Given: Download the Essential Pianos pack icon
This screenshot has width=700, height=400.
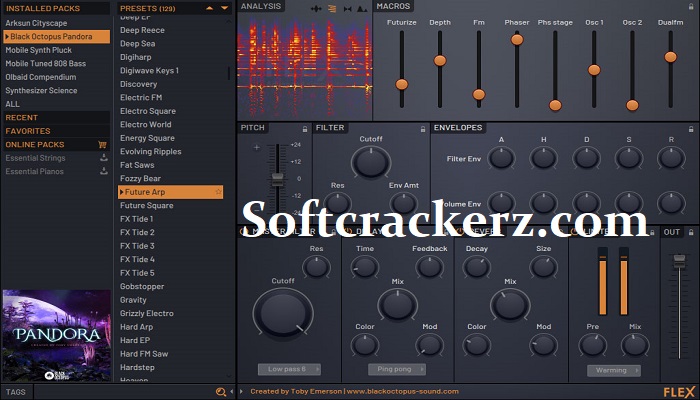Looking at the screenshot, I should 104,171.
